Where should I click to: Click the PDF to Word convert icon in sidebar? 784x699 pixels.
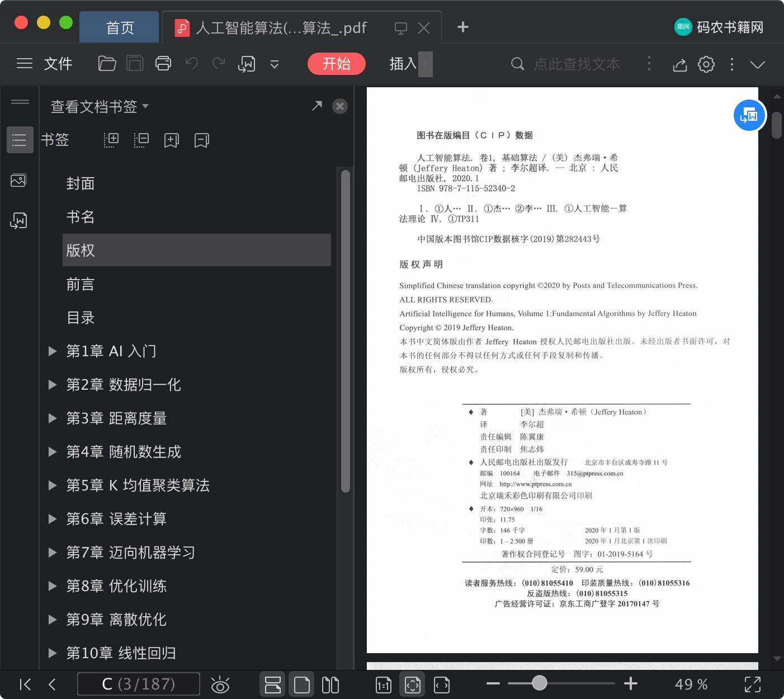pos(19,220)
